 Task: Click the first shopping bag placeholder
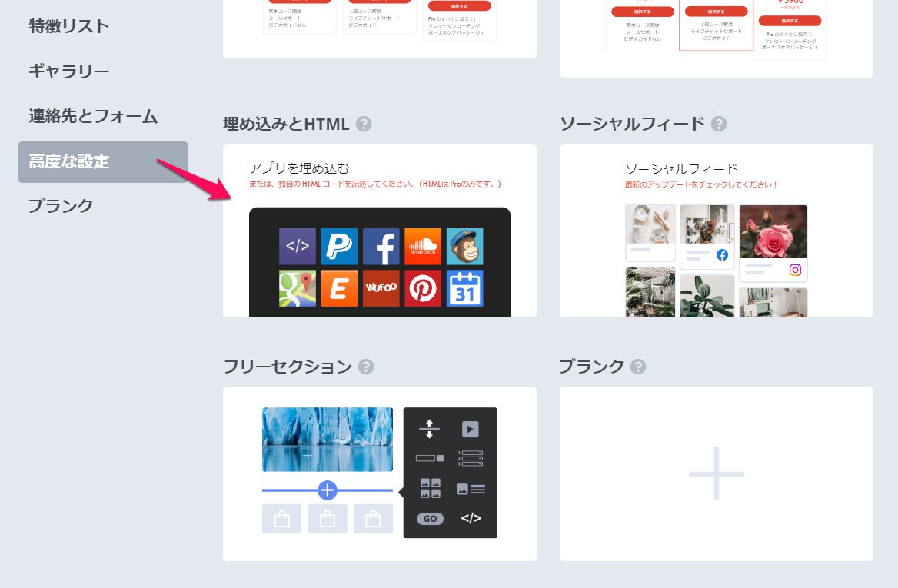pos(281,519)
